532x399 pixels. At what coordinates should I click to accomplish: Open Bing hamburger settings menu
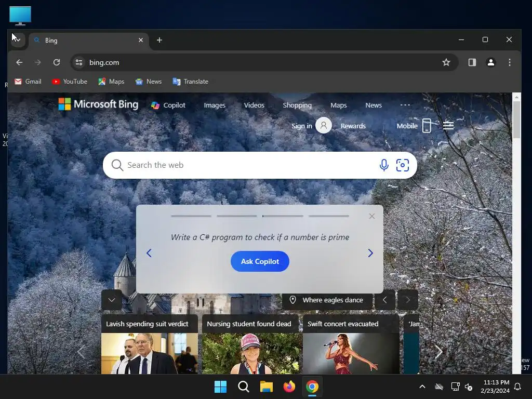click(448, 126)
